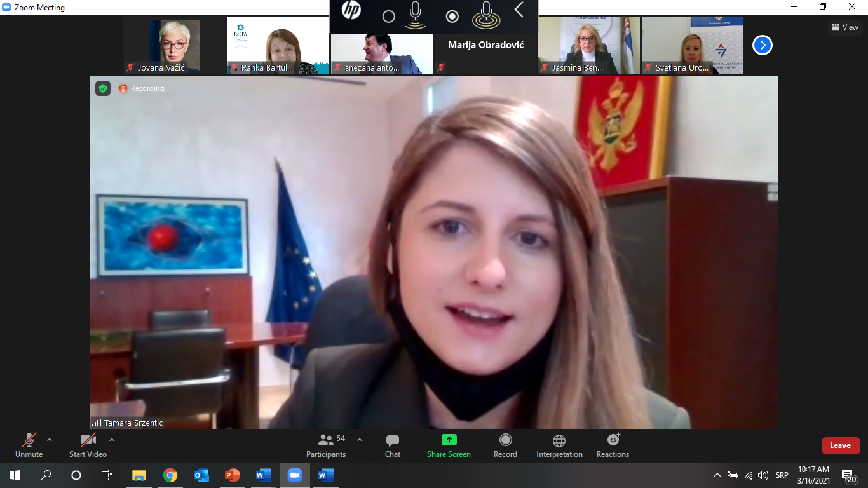868x488 pixels.
Task: Click the green encryption shield icon
Action: 103,88
